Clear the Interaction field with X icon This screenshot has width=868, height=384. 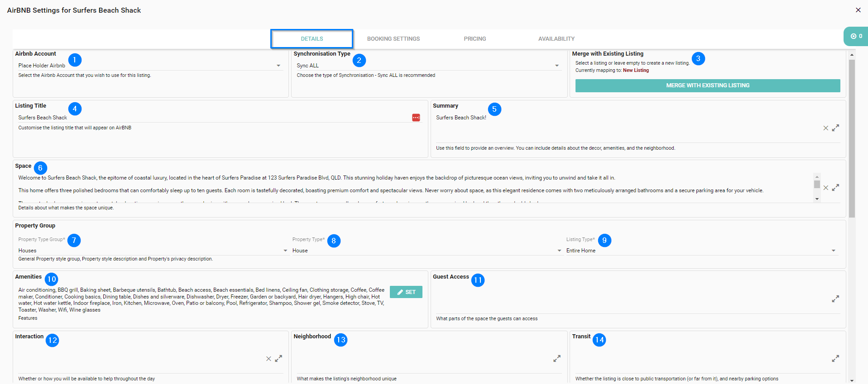269,359
